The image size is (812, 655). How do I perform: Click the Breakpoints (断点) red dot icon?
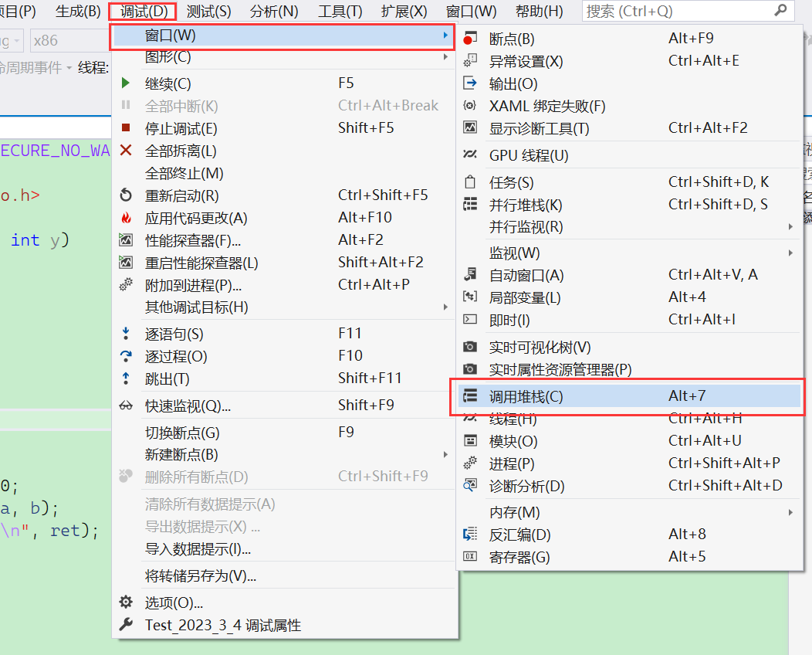pyautogui.click(x=470, y=38)
